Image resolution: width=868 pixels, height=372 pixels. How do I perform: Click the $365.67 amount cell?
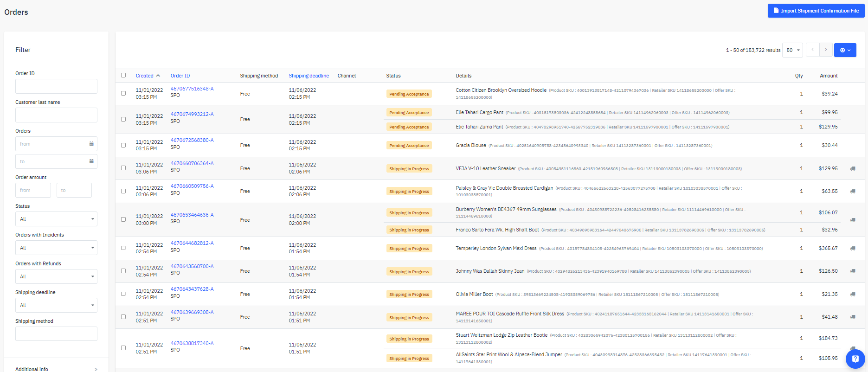click(828, 248)
